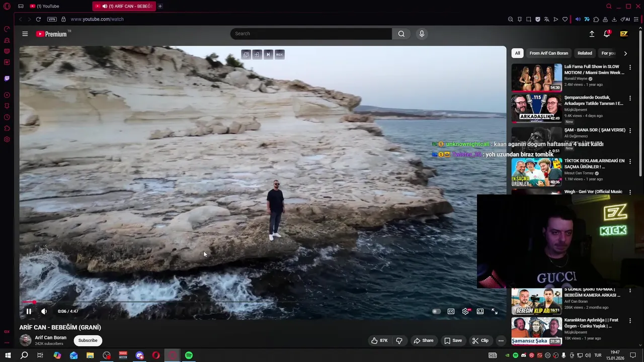Open the system tray volume icon

coord(588,355)
